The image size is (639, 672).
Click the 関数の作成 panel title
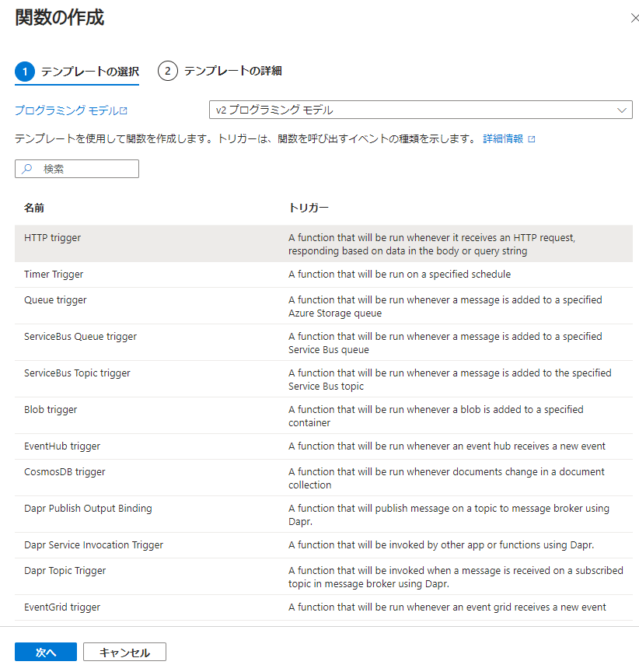(x=60, y=18)
